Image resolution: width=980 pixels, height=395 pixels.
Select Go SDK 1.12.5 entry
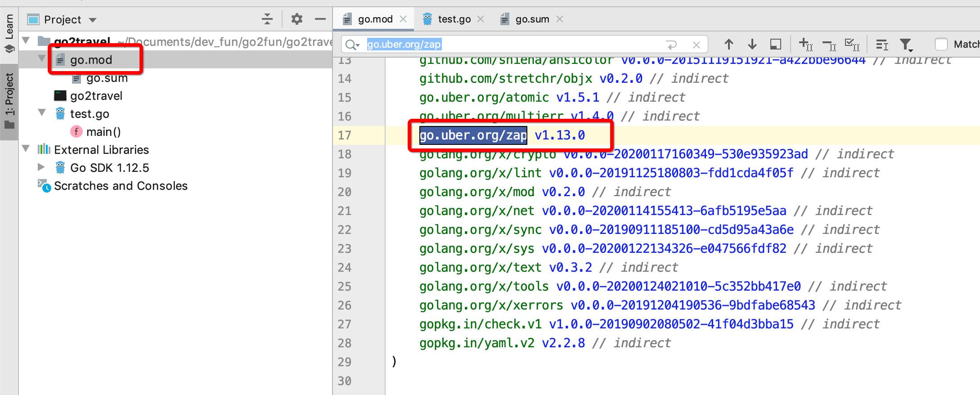pos(110,168)
